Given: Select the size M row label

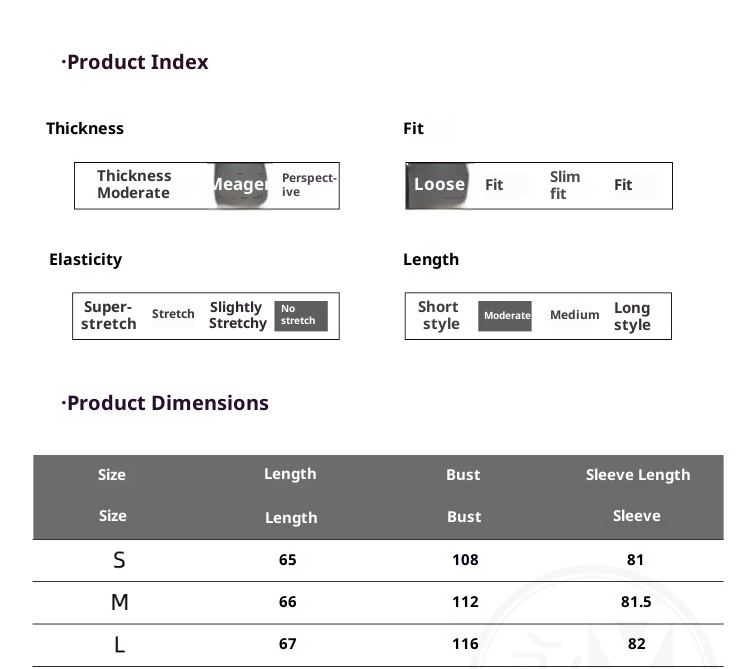Looking at the screenshot, I should coord(119,603).
